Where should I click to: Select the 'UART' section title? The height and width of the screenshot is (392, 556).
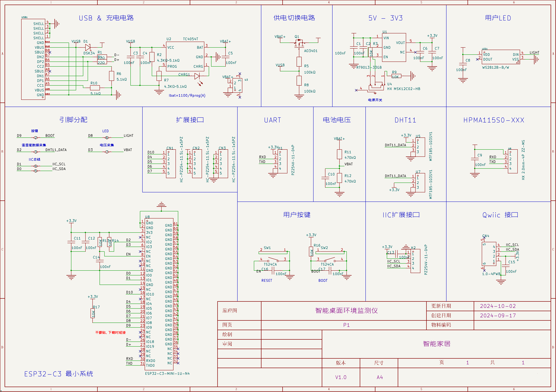(x=272, y=120)
